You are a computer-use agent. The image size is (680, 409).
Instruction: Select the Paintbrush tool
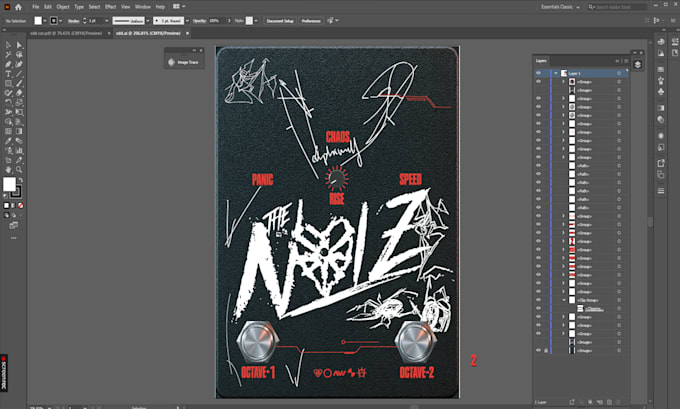pos(19,83)
